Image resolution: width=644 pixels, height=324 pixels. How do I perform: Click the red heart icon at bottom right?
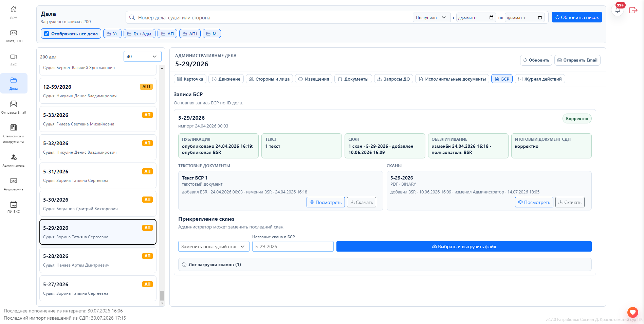tap(633, 312)
